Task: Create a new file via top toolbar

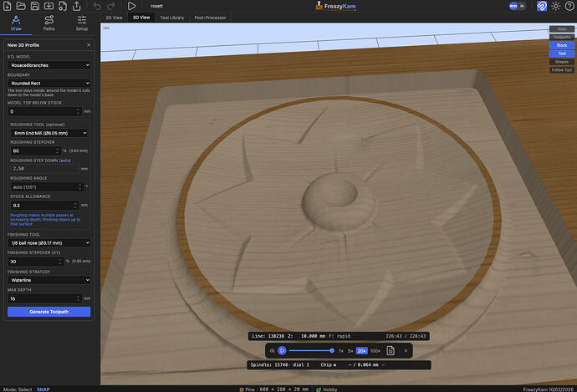Action: tap(7, 6)
